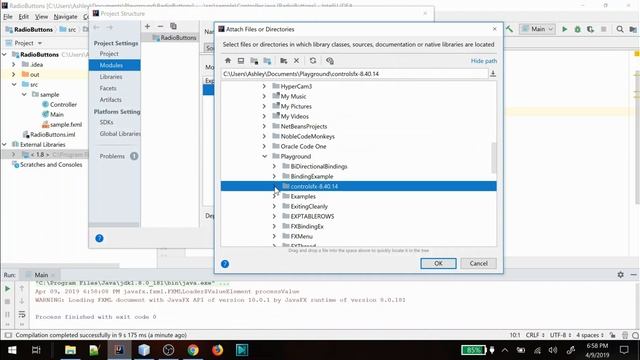Click the Debug bug icon in main toolbar
The width and height of the screenshot is (640, 360).
[x=577, y=29]
